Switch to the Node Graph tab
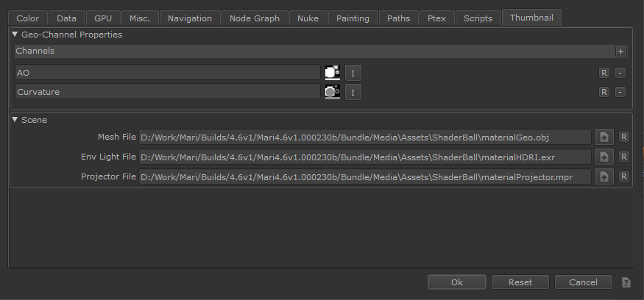Image resolution: width=644 pixels, height=300 pixels. click(254, 18)
